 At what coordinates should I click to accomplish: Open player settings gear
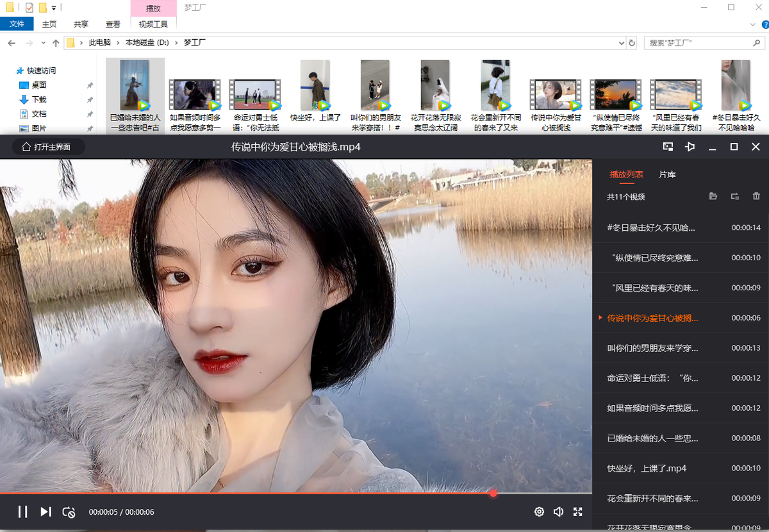coord(539,511)
